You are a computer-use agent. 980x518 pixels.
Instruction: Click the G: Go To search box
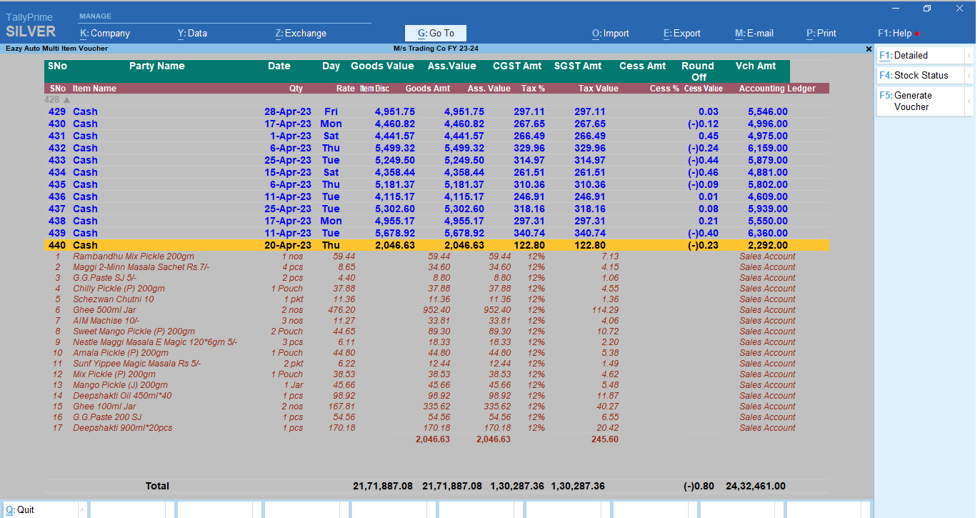pyautogui.click(x=435, y=34)
